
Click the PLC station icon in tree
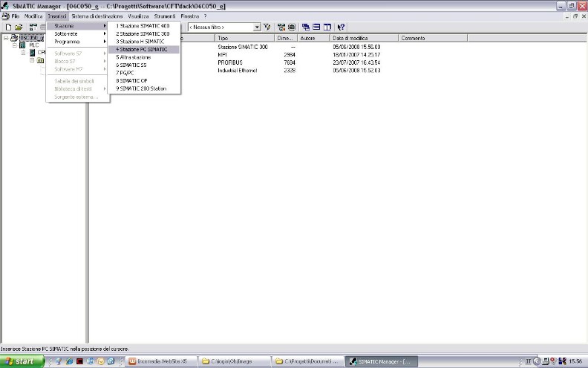tap(22, 45)
